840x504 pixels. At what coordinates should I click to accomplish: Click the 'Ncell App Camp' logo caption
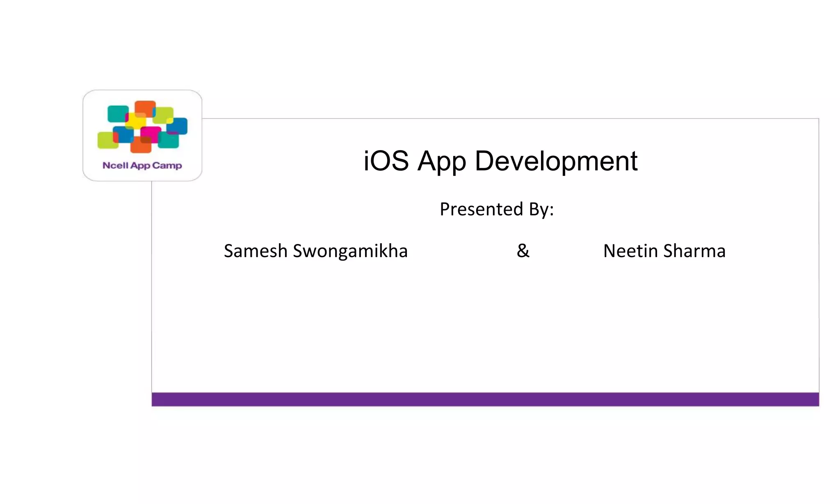[142, 165]
